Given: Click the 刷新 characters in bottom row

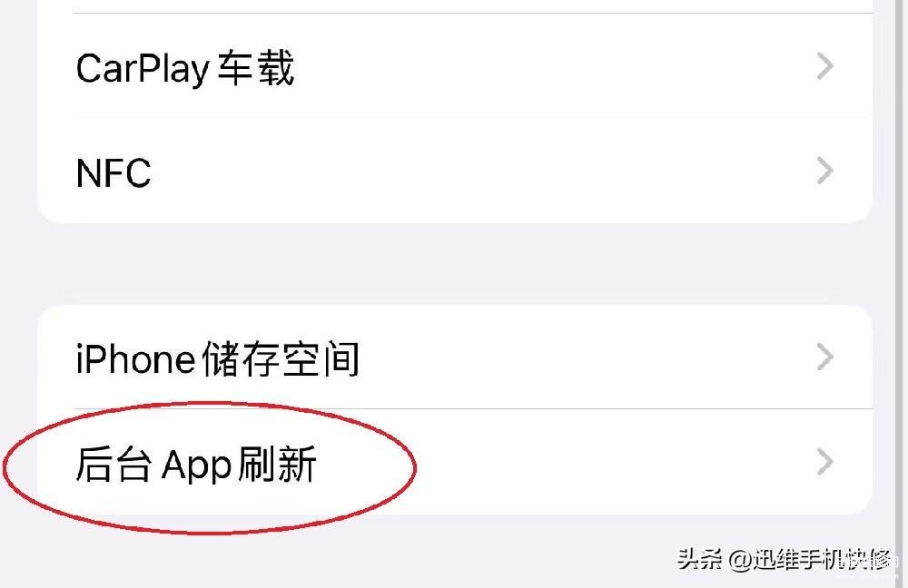Looking at the screenshot, I should 277,464.
